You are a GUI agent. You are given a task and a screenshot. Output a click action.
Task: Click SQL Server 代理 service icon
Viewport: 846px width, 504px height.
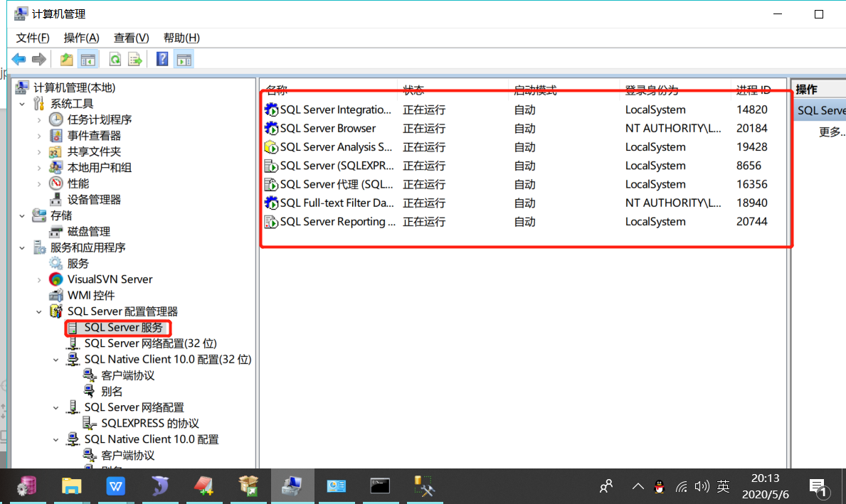click(x=271, y=184)
